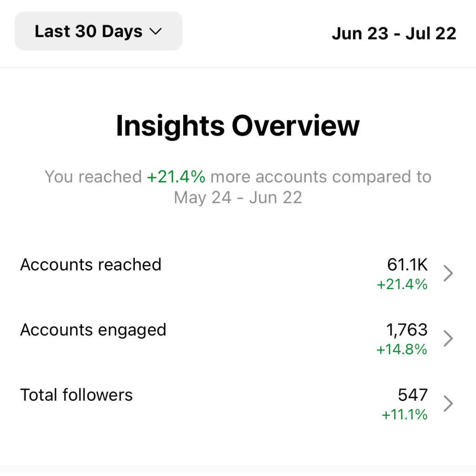Screen dimensions: 476x476
Task: Click the +14.8% engaged change indicator
Action: point(402,349)
